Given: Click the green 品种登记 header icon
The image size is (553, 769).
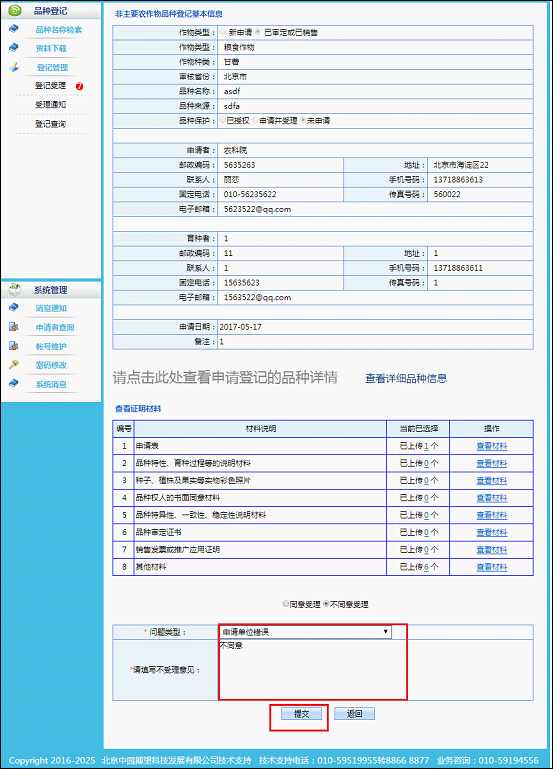Looking at the screenshot, I should (x=15, y=10).
